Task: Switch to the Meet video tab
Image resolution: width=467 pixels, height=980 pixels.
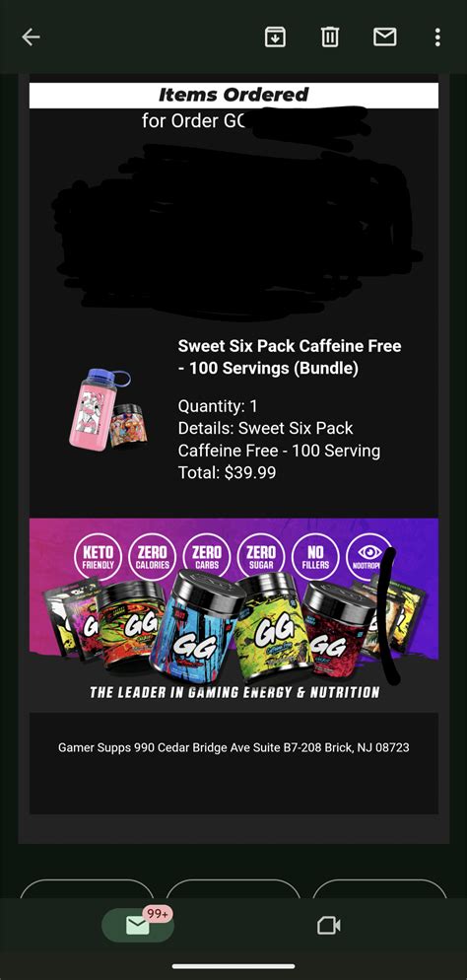Action: point(328,925)
